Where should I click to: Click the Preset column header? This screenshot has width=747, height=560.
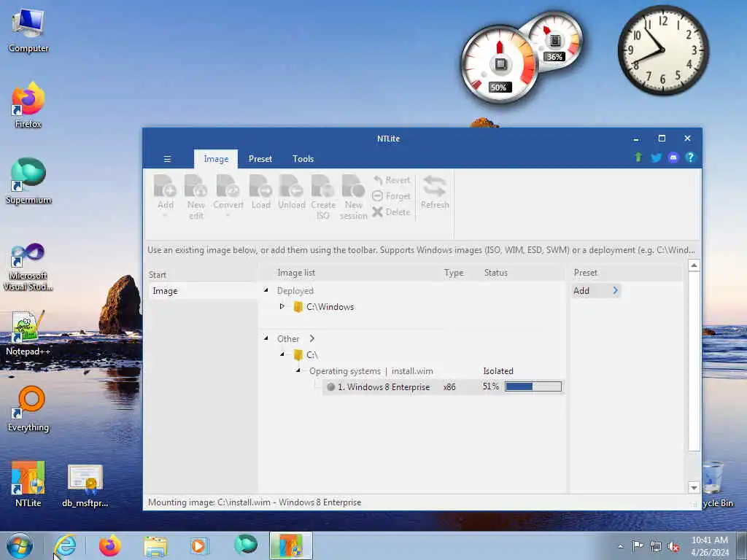(x=585, y=273)
